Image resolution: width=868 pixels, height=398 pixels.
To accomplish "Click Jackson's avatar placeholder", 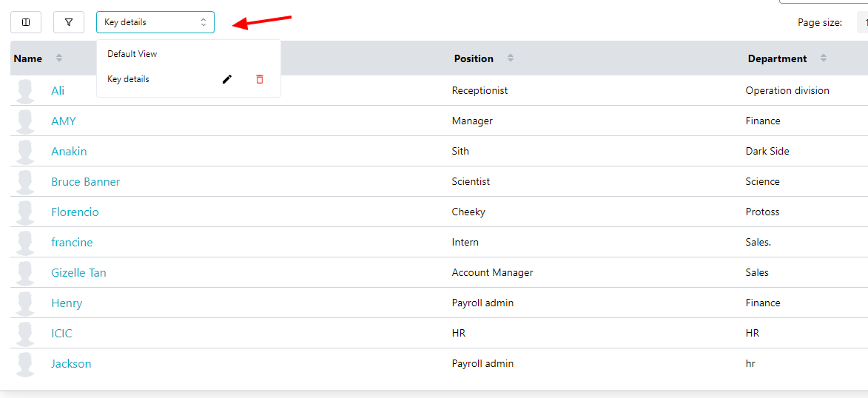I will 25,364.
